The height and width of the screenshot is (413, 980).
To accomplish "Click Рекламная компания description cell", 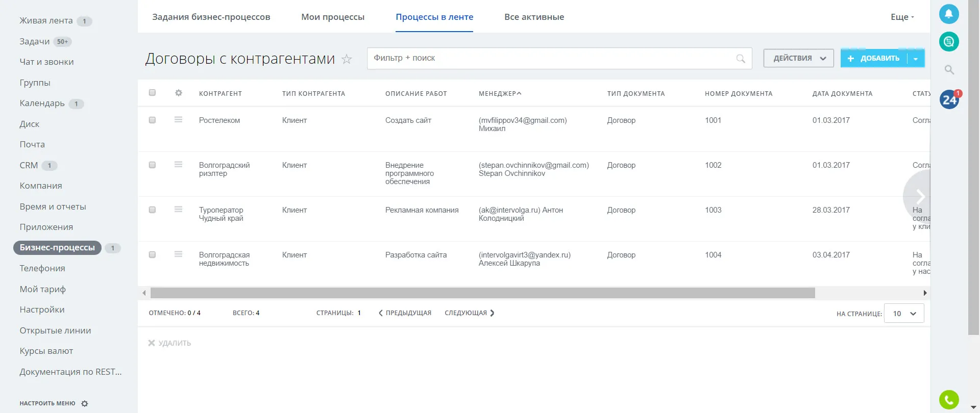I will point(422,210).
